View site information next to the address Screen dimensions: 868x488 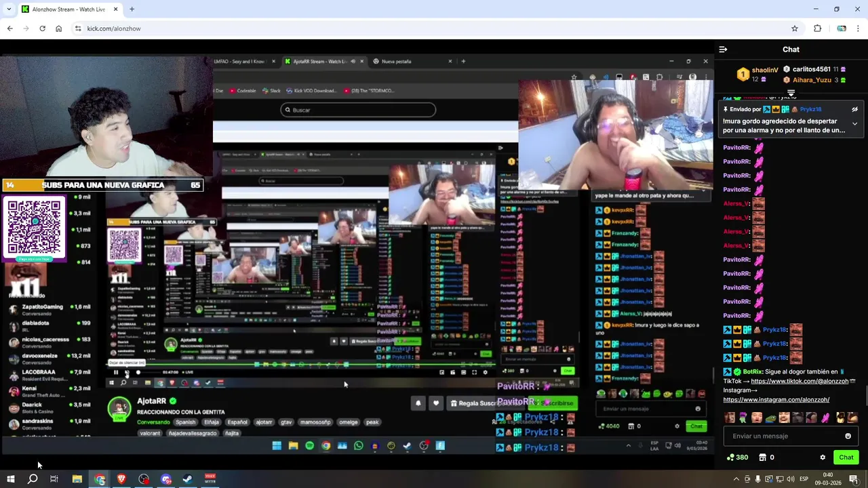click(78, 28)
